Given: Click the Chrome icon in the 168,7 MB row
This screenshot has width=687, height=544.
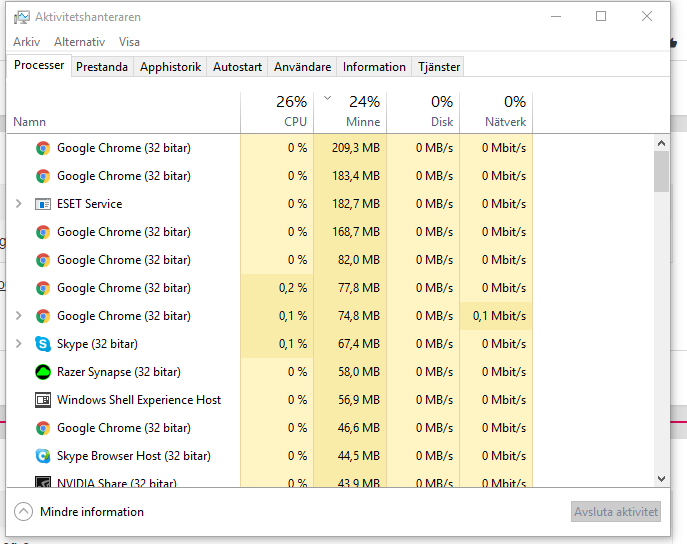Looking at the screenshot, I should tap(43, 232).
